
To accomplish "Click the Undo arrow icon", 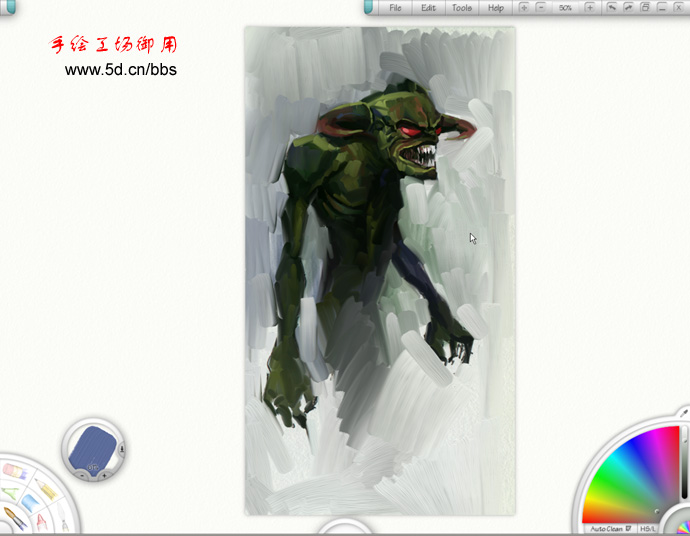I will [x=611, y=7].
